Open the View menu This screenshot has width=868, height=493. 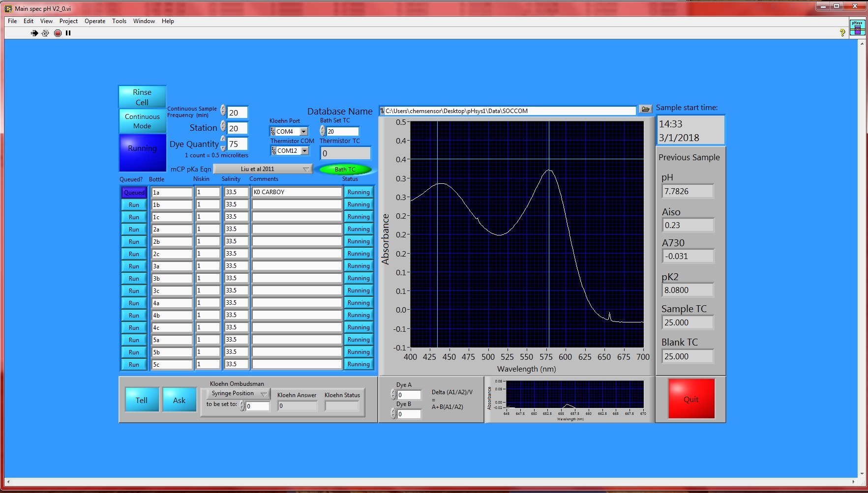[46, 21]
